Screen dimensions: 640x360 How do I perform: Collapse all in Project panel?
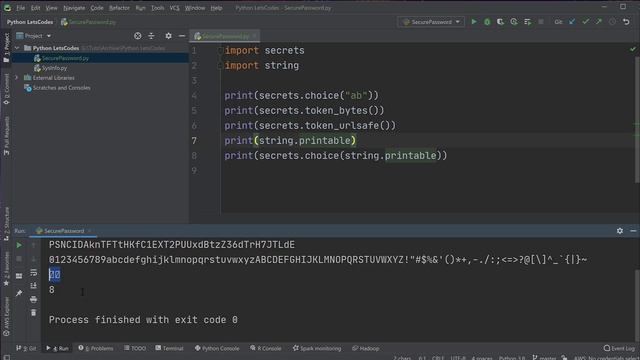point(151,36)
